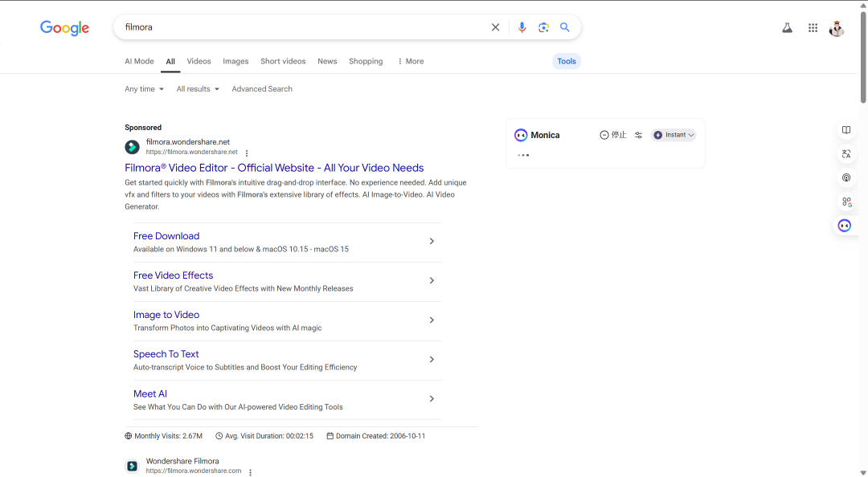
Task: Expand the Any time filter dropdown
Action: click(144, 89)
